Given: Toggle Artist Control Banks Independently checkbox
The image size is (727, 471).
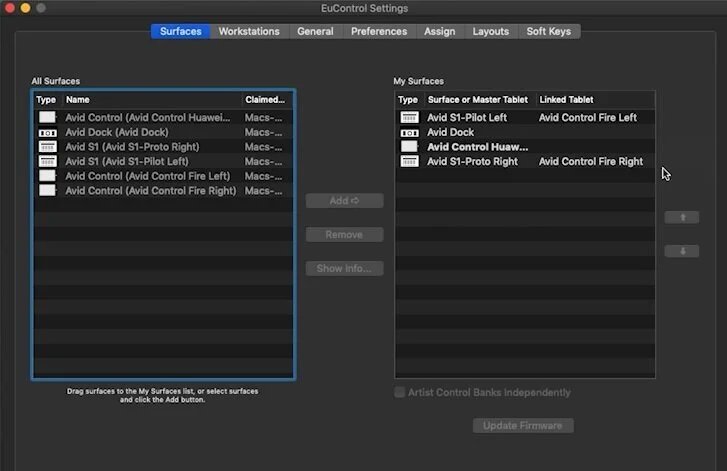Looking at the screenshot, I should 399,392.
